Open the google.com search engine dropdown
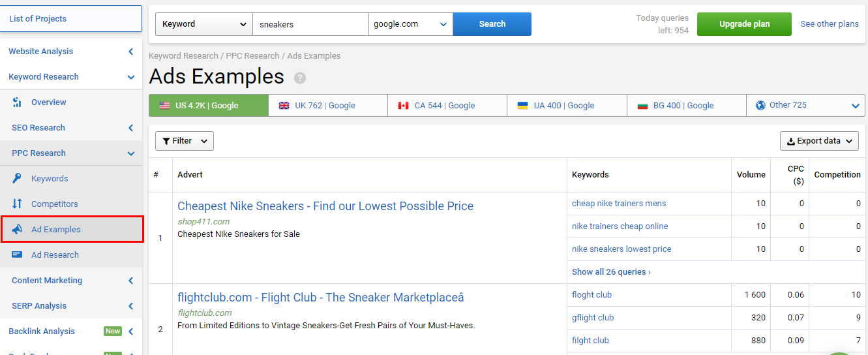This screenshot has width=868, height=355. point(411,24)
